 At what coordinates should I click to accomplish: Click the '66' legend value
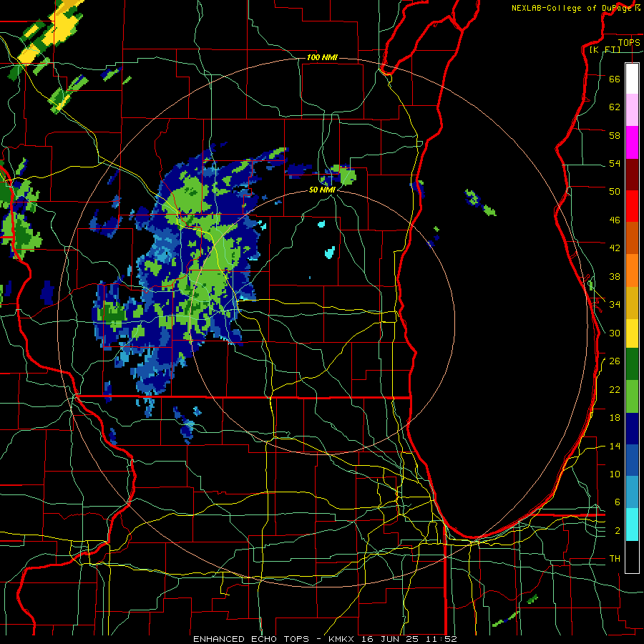(615, 79)
